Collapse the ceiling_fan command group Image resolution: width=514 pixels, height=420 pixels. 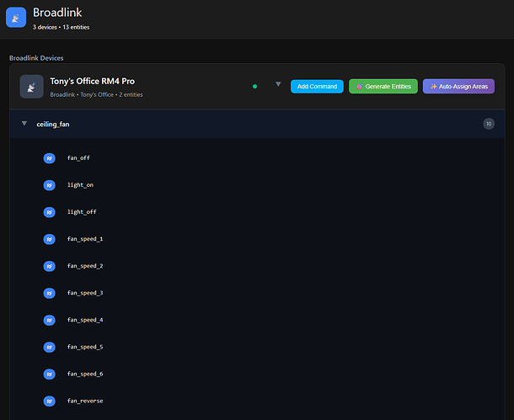tap(24, 124)
